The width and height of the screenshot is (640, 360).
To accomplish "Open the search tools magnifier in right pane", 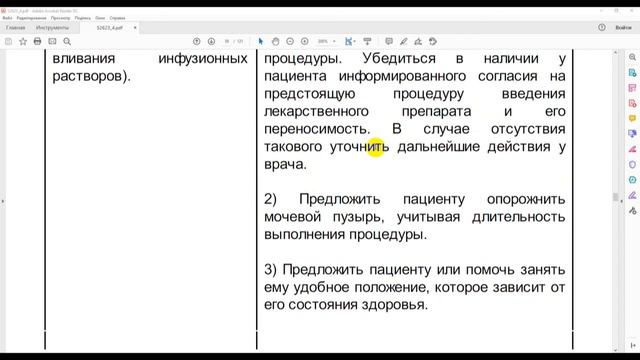I will pos(633,57).
